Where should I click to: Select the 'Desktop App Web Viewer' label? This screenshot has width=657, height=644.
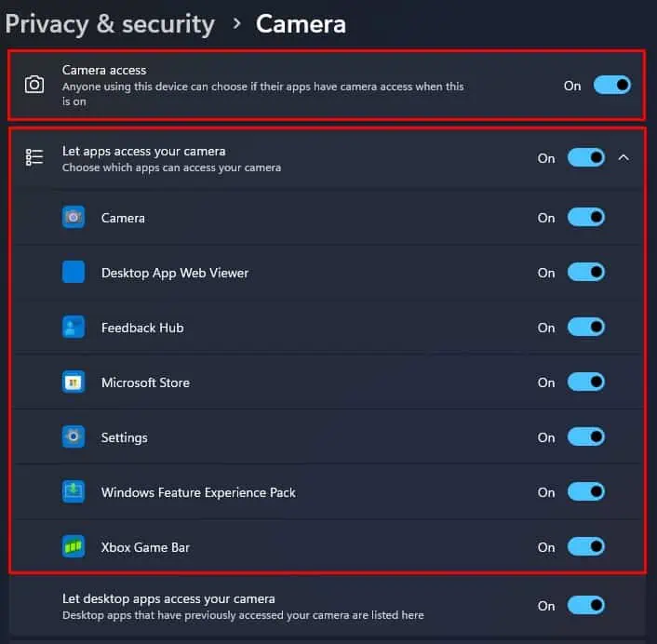(175, 274)
